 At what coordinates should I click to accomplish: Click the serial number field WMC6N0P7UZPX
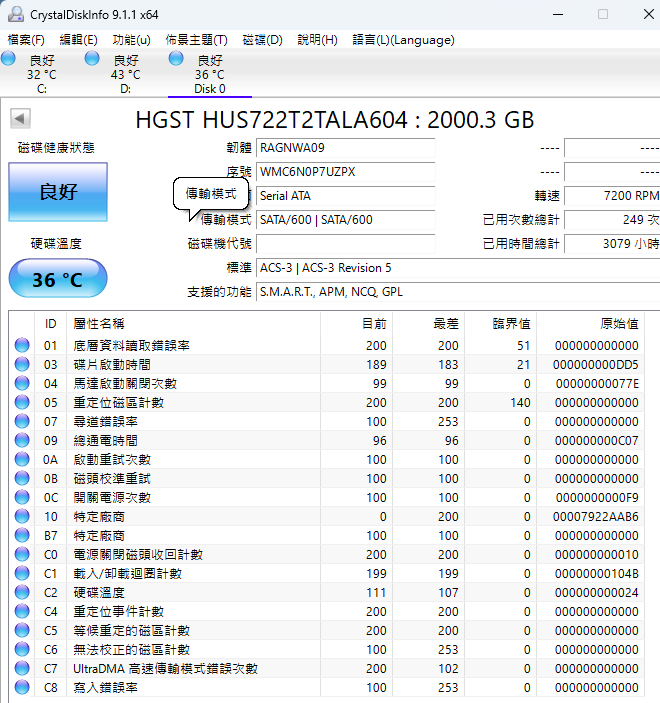point(345,172)
